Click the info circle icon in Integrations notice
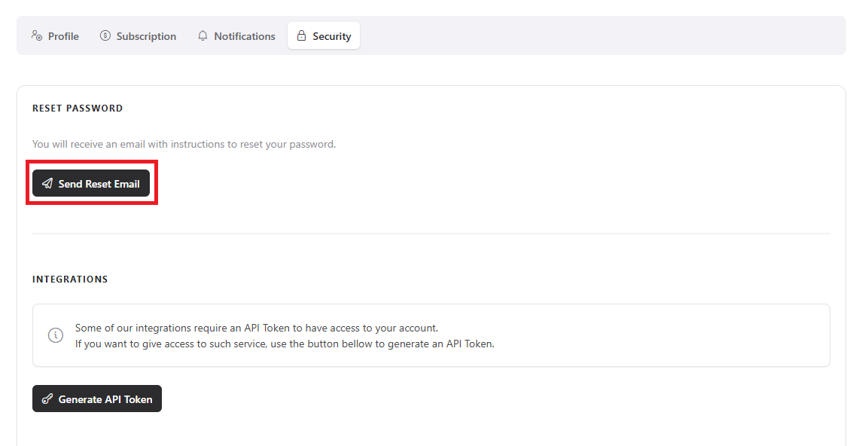 (x=56, y=335)
